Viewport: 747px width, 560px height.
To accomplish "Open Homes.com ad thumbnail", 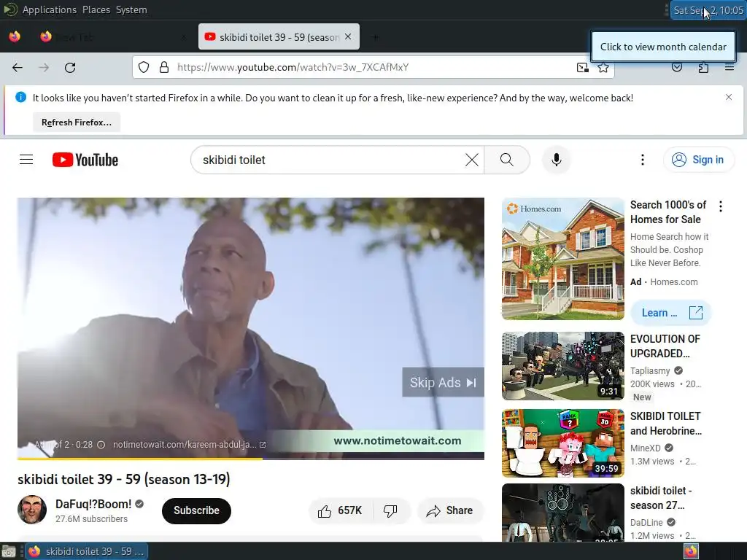I will pos(562,259).
